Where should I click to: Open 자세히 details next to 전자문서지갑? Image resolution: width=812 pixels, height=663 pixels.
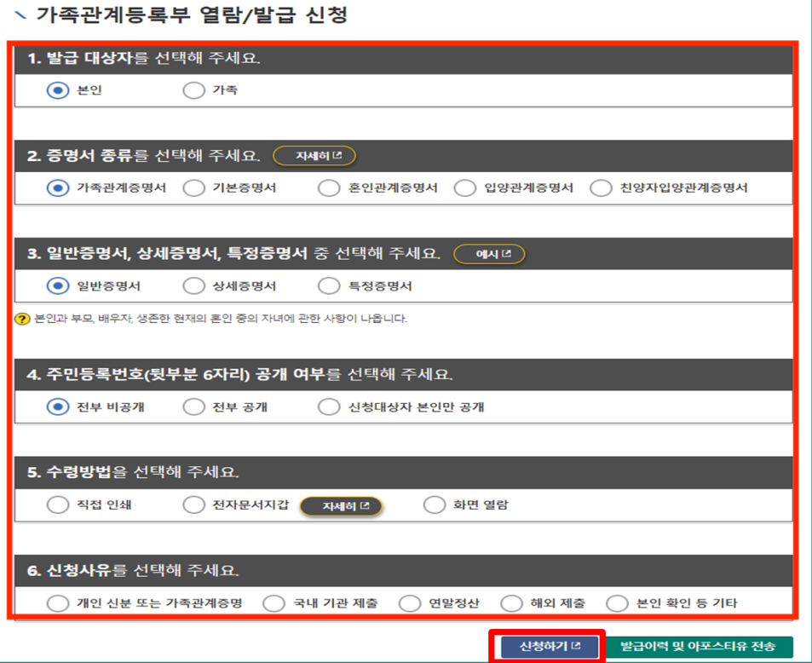coord(340,504)
